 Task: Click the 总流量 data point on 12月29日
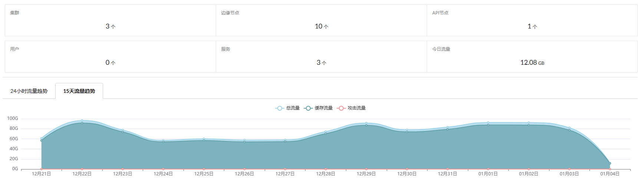click(366, 123)
